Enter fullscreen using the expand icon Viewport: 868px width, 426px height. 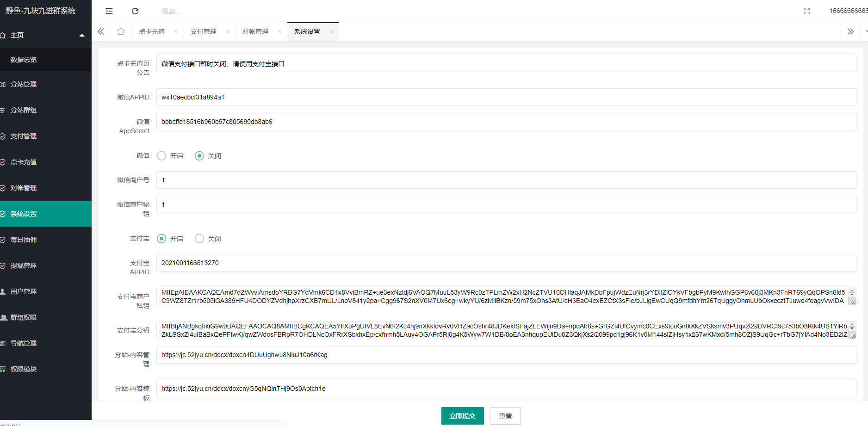click(x=807, y=11)
